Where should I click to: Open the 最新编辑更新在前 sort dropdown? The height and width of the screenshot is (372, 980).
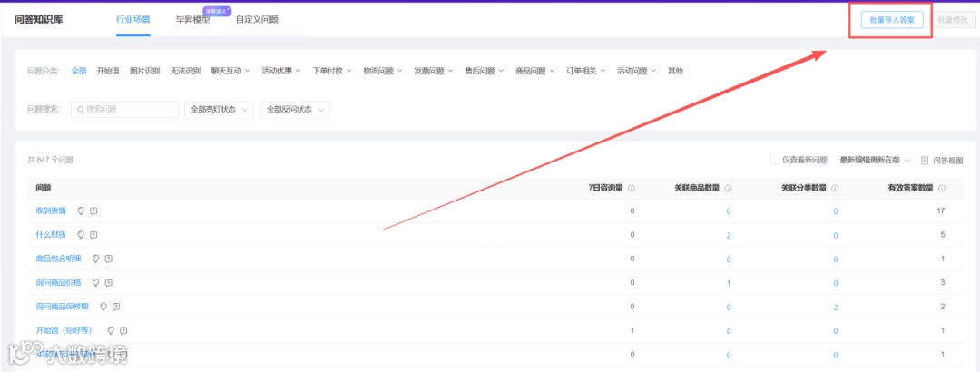coord(875,160)
